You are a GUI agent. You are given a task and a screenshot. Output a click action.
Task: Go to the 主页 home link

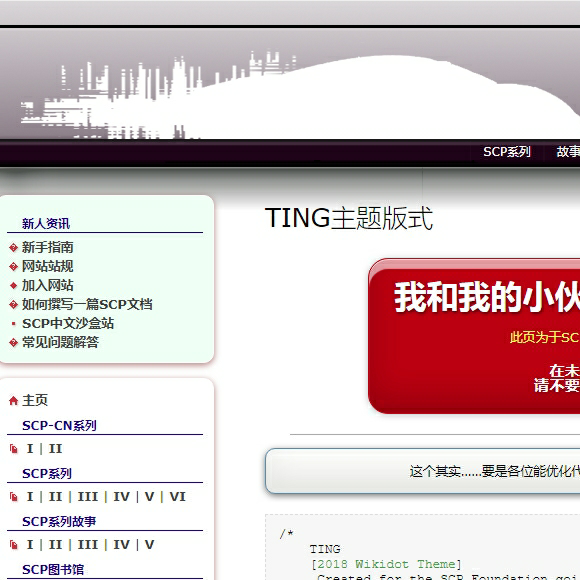35,400
